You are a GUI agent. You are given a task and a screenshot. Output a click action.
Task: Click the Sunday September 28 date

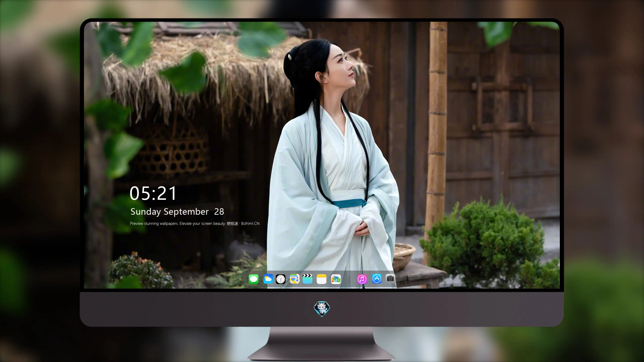click(177, 212)
